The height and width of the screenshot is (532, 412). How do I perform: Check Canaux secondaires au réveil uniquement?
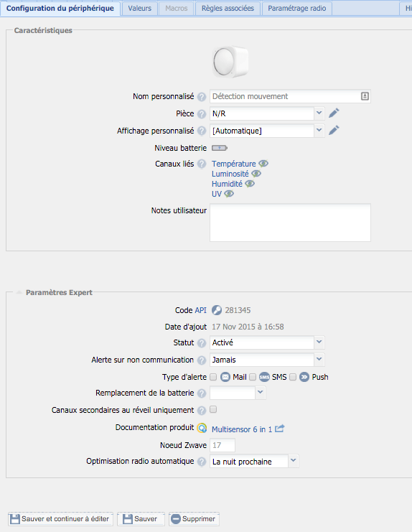click(x=213, y=409)
